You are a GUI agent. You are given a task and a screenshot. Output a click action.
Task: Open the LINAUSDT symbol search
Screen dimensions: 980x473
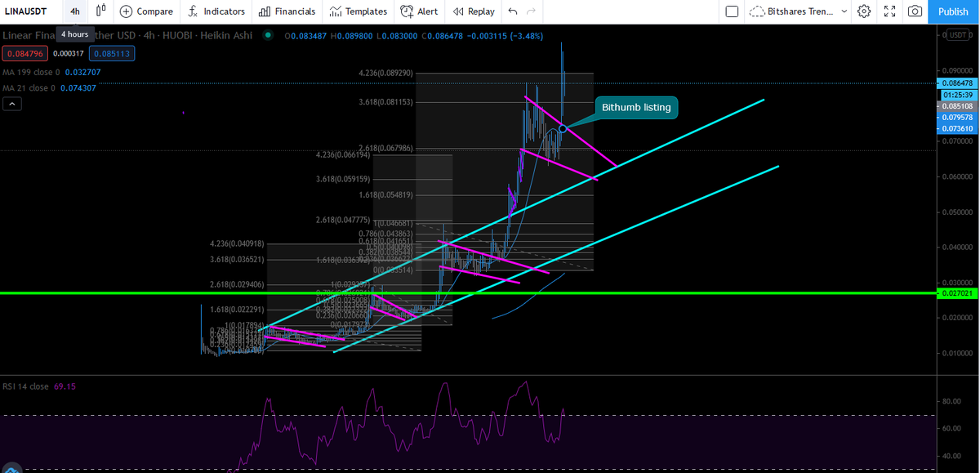point(27,11)
